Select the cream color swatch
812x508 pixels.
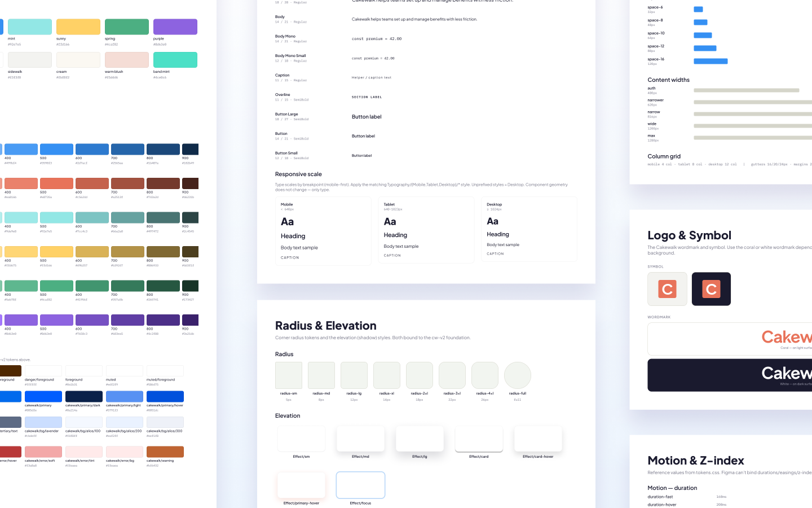point(78,60)
